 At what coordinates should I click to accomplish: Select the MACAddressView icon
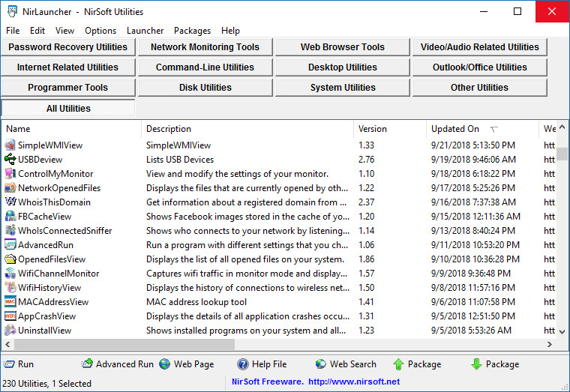(x=10, y=302)
